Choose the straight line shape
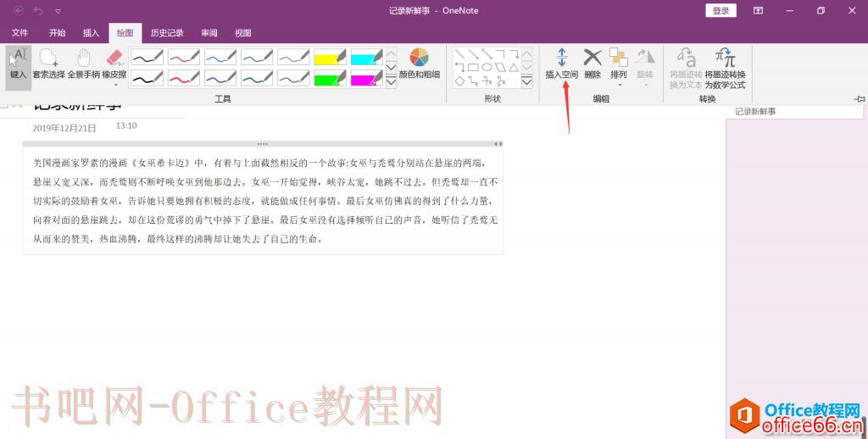Screen dimensions: 868x439 460,53
